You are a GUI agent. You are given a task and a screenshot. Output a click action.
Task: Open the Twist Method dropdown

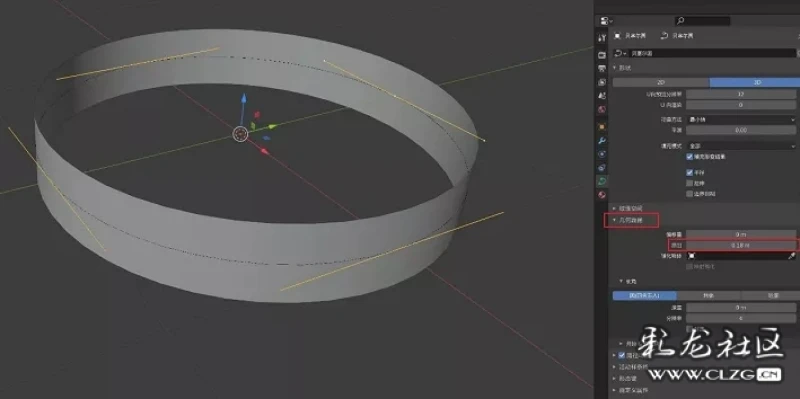click(x=741, y=119)
